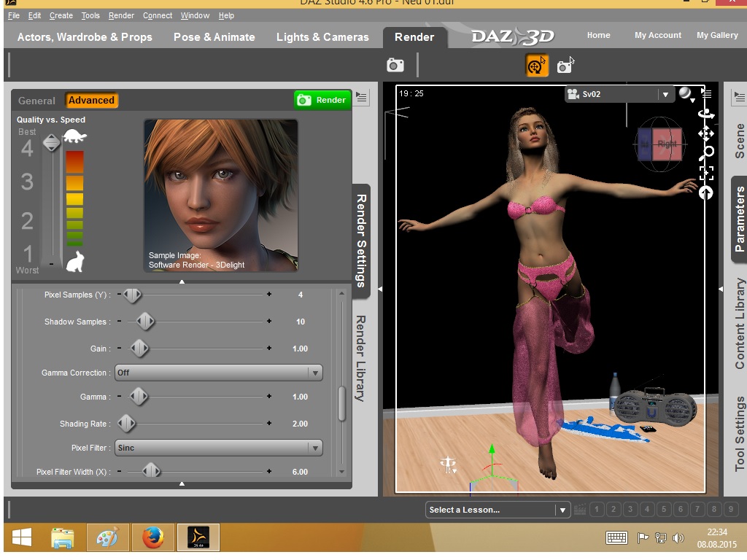
Task: Click lesson step 1 button
Action: [597, 510]
